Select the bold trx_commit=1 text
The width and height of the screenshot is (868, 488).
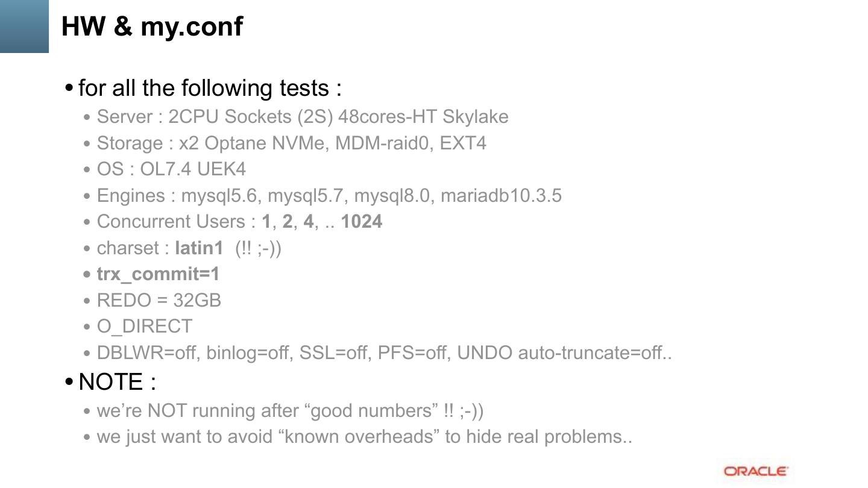(x=158, y=274)
